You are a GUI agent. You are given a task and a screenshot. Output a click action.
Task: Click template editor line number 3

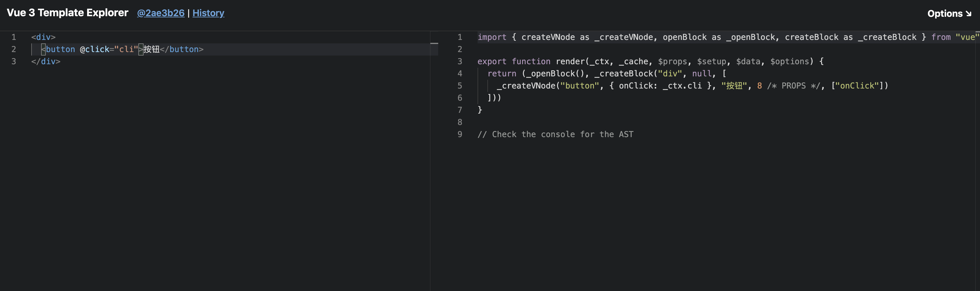pyautogui.click(x=14, y=61)
